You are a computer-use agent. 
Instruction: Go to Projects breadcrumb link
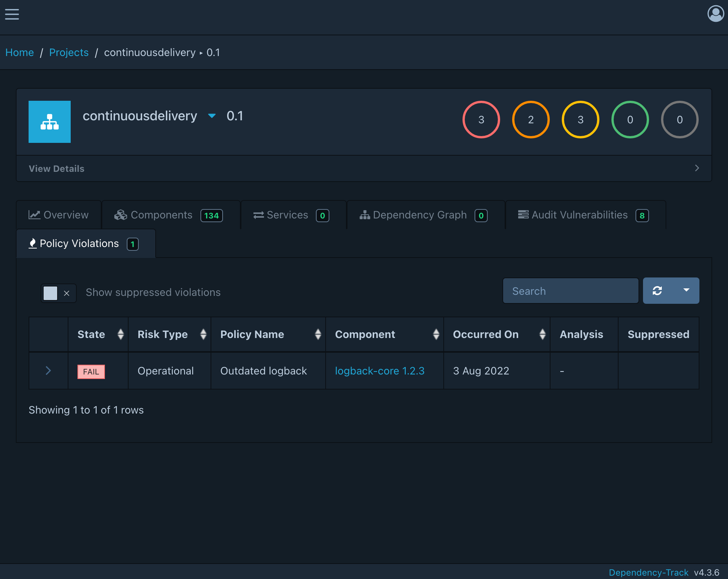(x=69, y=52)
